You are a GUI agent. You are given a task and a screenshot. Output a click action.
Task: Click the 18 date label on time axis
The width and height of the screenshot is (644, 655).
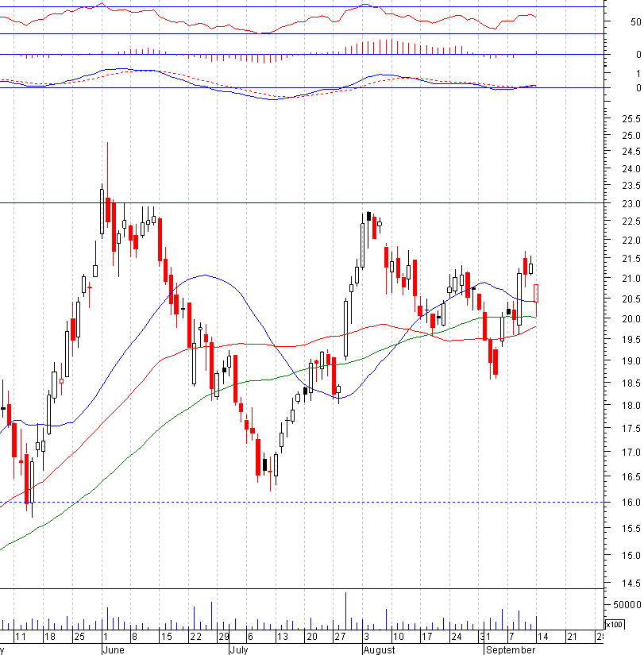click(x=50, y=637)
